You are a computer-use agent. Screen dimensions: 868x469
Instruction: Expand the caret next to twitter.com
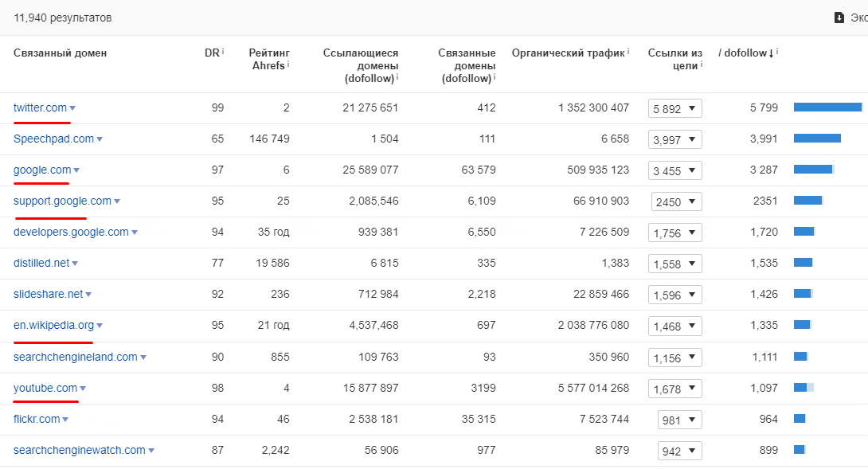(x=72, y=108)
